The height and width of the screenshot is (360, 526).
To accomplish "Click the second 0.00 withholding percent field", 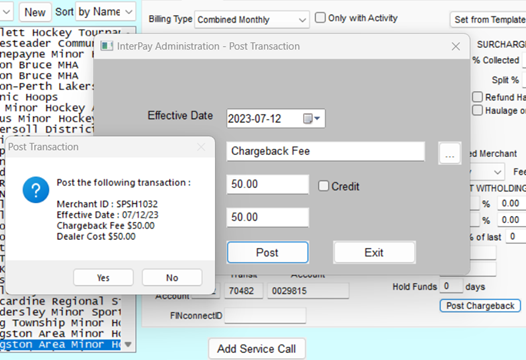I will click(x=512, y=220).
